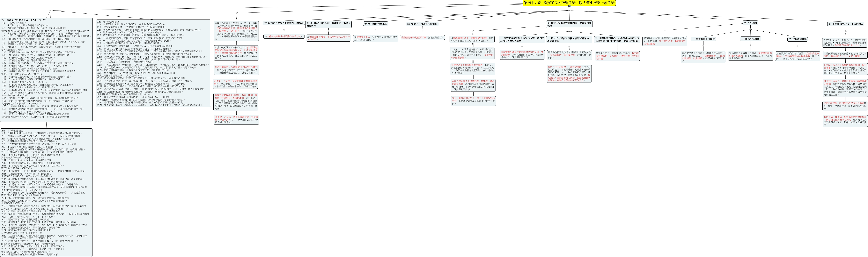Viewport: 868px width, 257px height.
Task: Click the 是 link label under 柒 node
Action: 846,31
